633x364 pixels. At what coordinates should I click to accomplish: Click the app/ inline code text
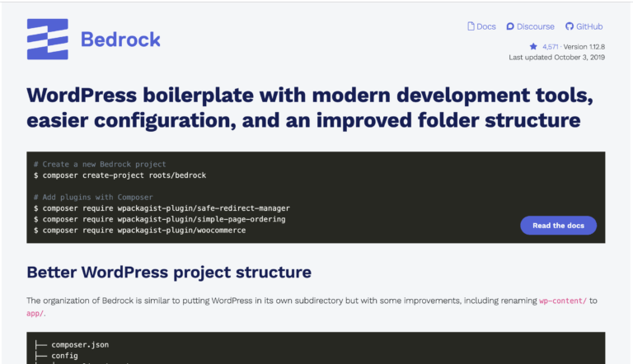[x=35, y=314]
